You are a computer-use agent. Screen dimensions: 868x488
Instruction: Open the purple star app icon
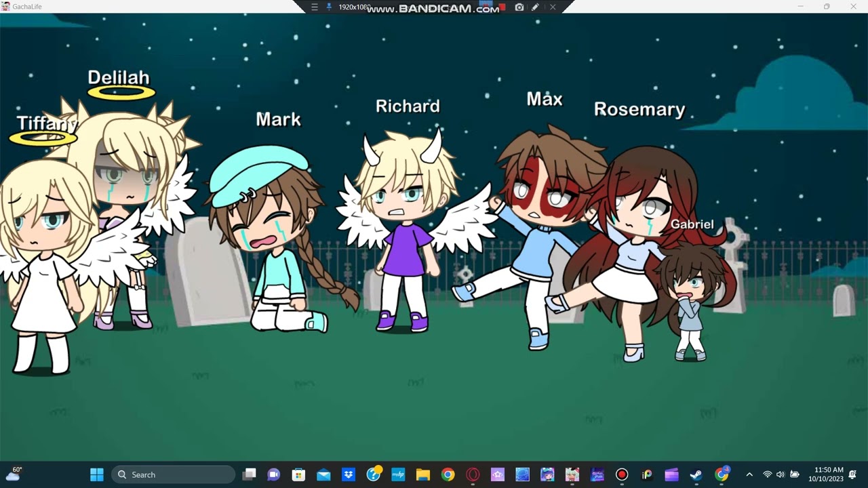(498, 474)
